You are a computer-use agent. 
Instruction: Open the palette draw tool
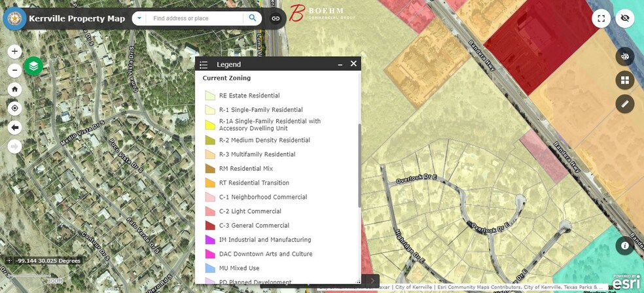click(624, 56)
